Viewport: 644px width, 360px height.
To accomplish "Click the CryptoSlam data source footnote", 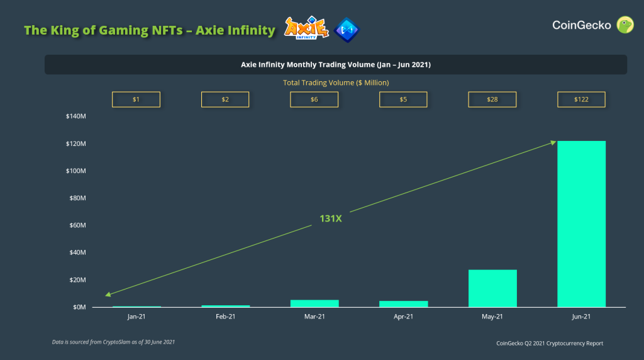I will point(113,342).
